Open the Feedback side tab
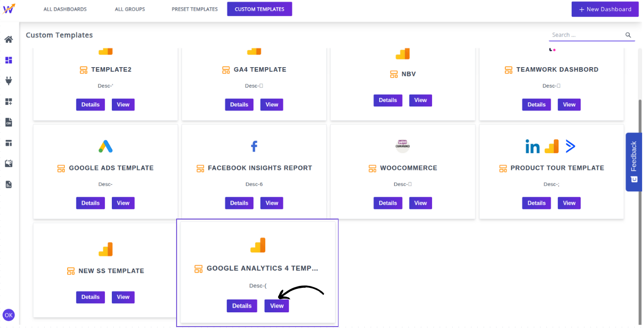The image size is (644, 331). [634, 162]
